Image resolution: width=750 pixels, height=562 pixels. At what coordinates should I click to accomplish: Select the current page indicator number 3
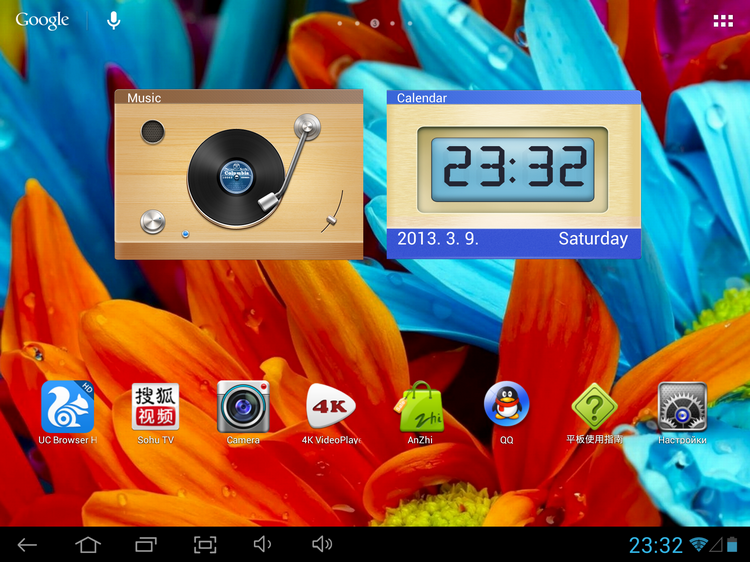click(x=375, y=23)
